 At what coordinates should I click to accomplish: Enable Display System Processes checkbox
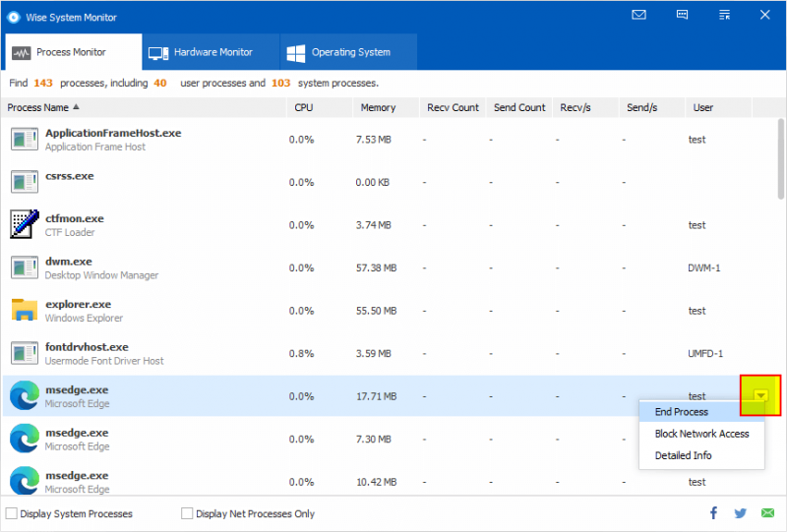11,513
